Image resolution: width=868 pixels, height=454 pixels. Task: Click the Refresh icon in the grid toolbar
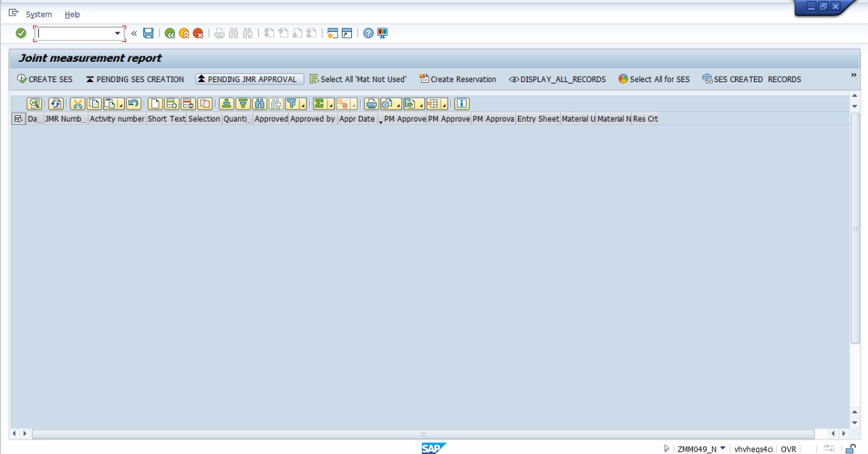(56, 104)
